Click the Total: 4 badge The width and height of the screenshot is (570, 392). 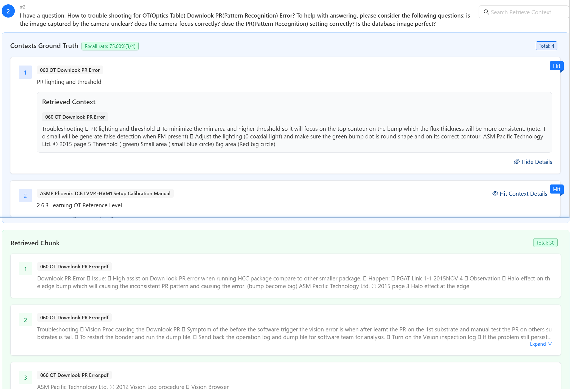click(x=546, y=46)
